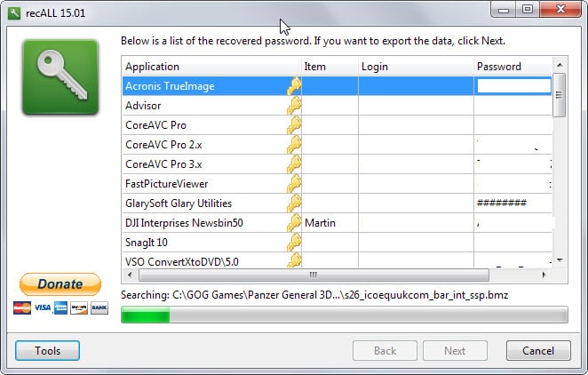Viewport: 588px width, 375px height.
Task: Click the key icon beside Acronis TrueImage
Action: pos(293,86)
